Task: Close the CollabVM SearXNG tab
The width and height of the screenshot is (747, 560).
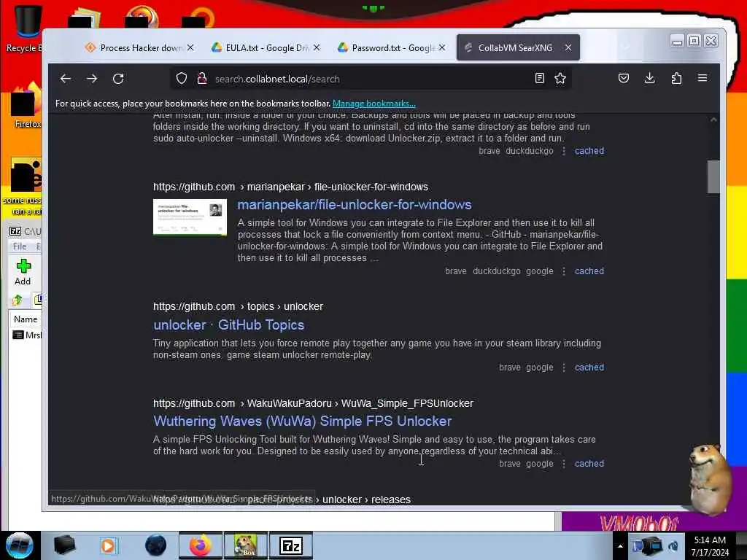Action: (568, 47)
